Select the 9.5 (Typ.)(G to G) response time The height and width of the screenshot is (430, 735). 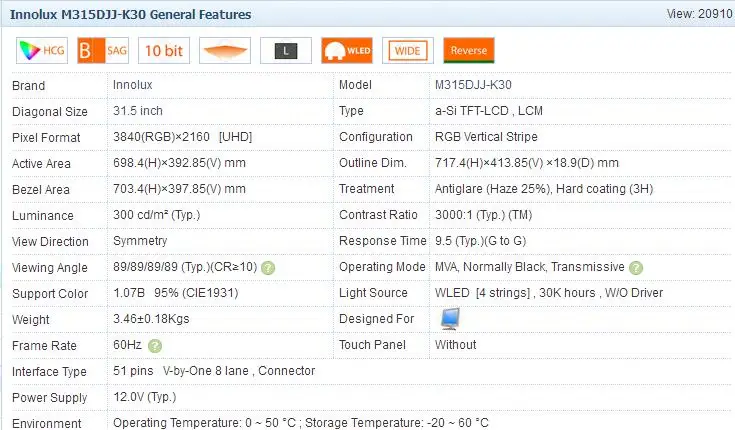point(480,241)
